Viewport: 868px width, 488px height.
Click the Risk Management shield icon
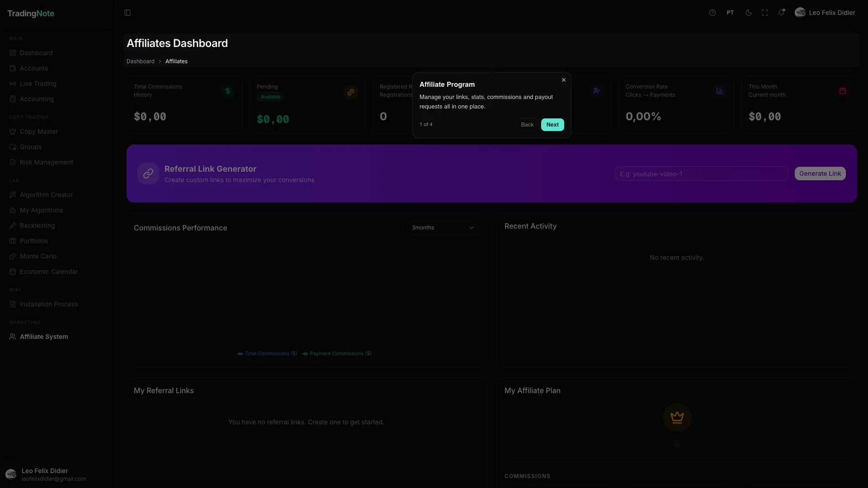[13, 162]
